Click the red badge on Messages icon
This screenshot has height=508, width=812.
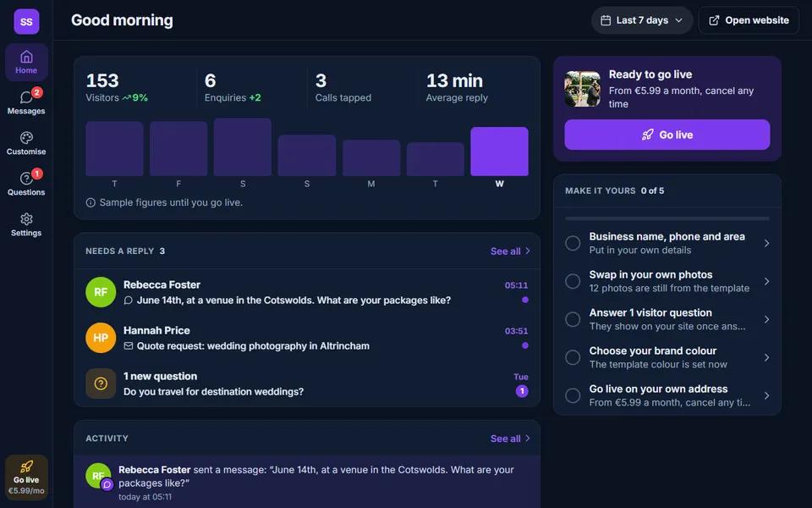point(36,92)
